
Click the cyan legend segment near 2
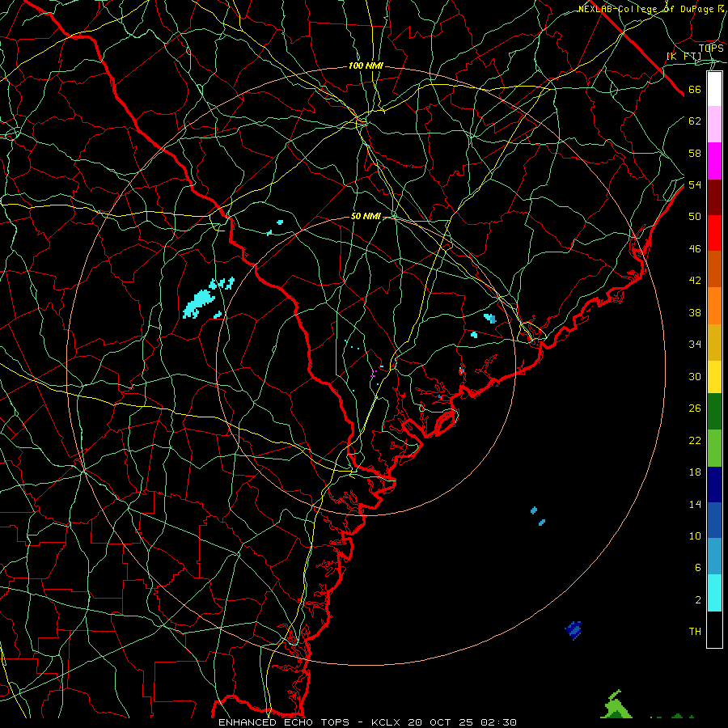pyautogui.click(x=714, y=593)
